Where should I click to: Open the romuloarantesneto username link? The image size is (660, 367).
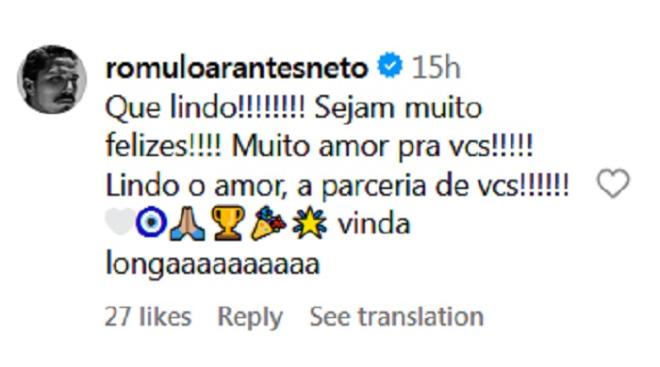coord(237,67)
